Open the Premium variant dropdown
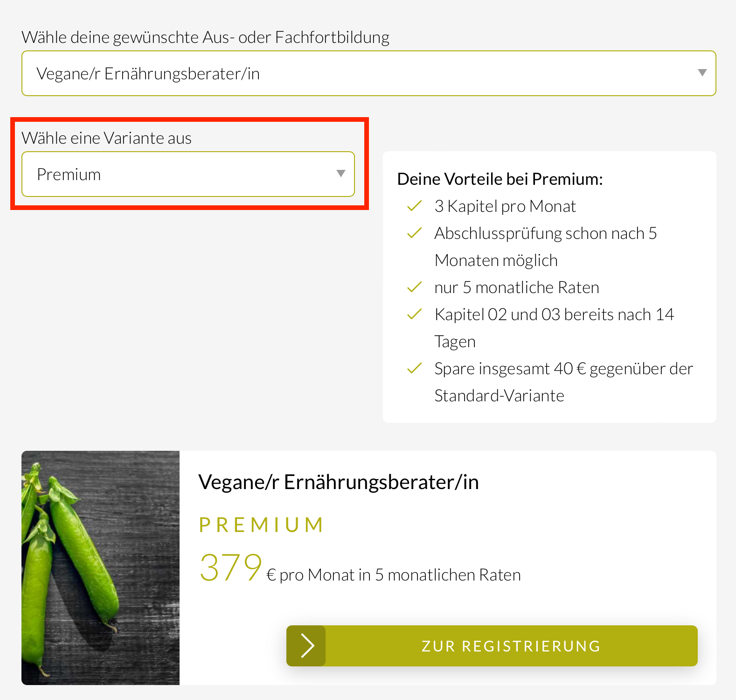The width and height of the screenshot is (736, 700). (188, 174)
